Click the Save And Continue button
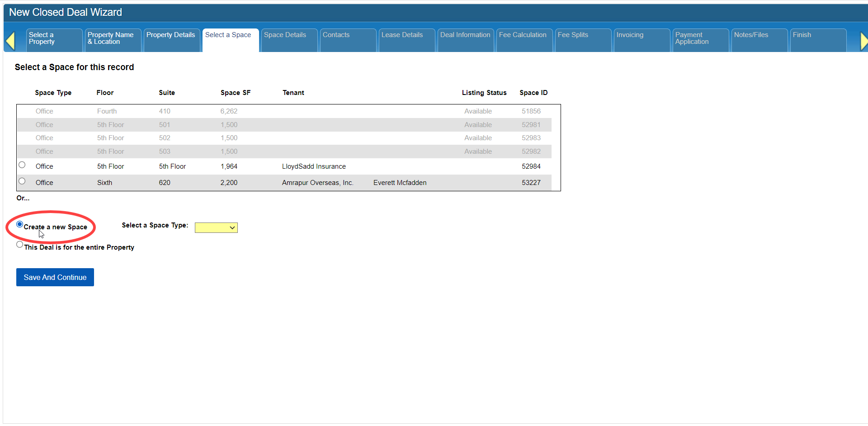This screenshot has width=868, height=426. pyautogui.click(x=55, y=277)
